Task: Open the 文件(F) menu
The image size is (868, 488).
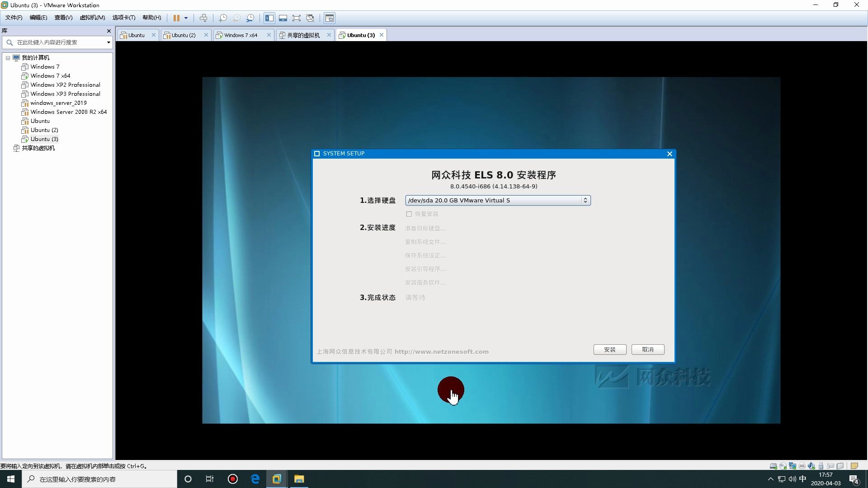Action: (x=14, y=18)
